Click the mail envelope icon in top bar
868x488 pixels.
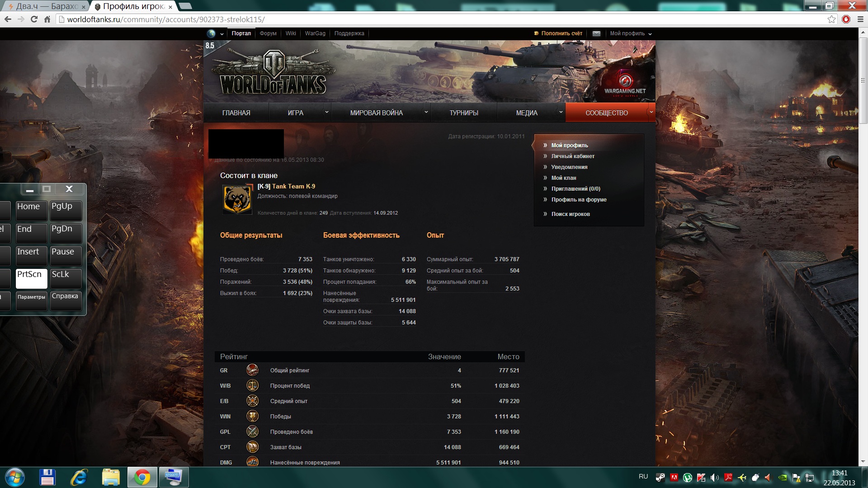pyautogui.click(x=596, y=33)
